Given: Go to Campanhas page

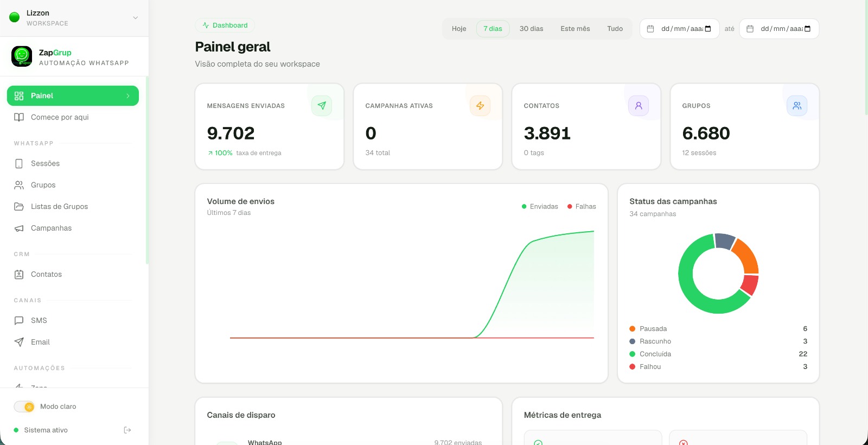Looking at the screenshot, I should tap(73, 228).
